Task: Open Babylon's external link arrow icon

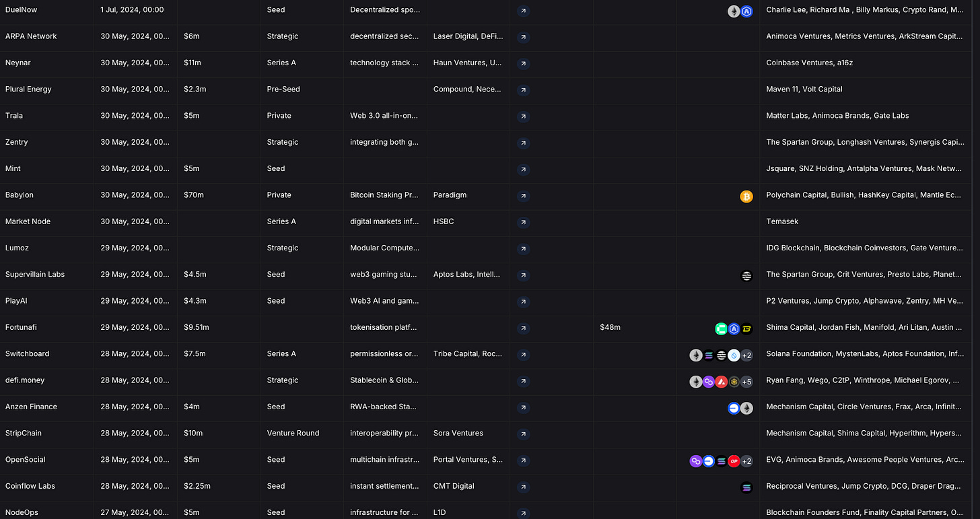Action: 524,196
